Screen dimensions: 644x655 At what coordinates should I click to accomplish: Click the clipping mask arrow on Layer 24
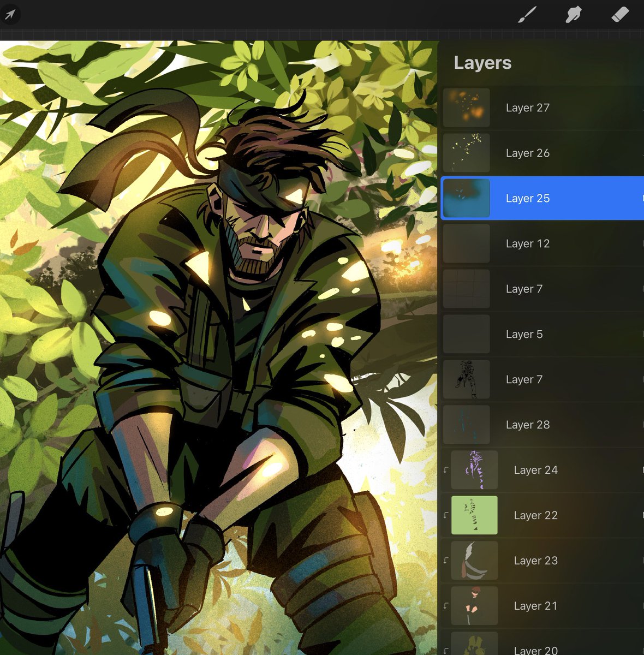(446, 470)
